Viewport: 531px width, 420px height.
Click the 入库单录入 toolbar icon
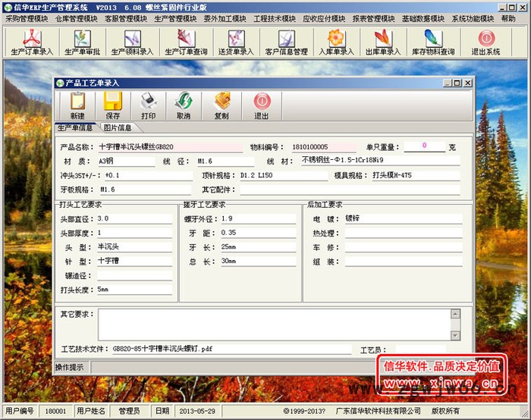336,42
